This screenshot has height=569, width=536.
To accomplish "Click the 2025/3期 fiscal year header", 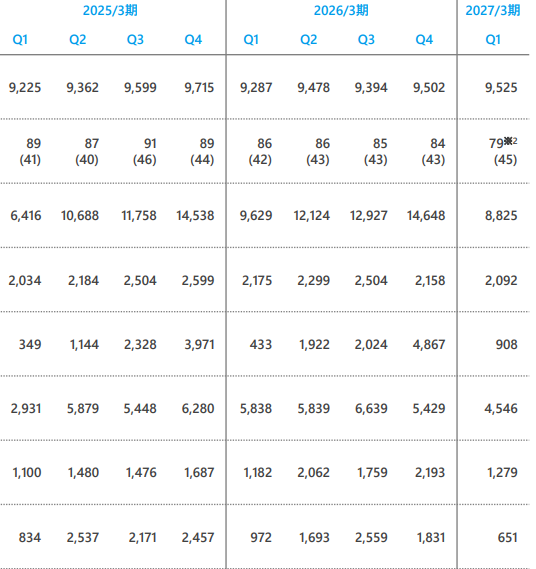I will (110, 11).
